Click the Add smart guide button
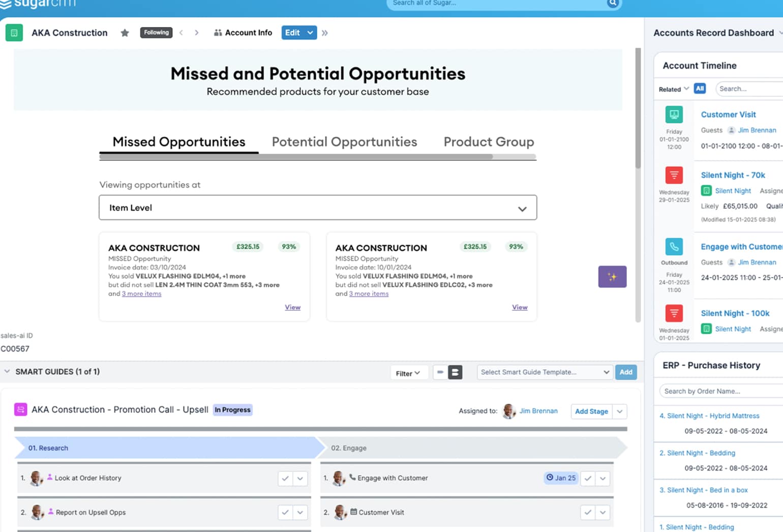783x532 pixels. (x=626, y=372)
